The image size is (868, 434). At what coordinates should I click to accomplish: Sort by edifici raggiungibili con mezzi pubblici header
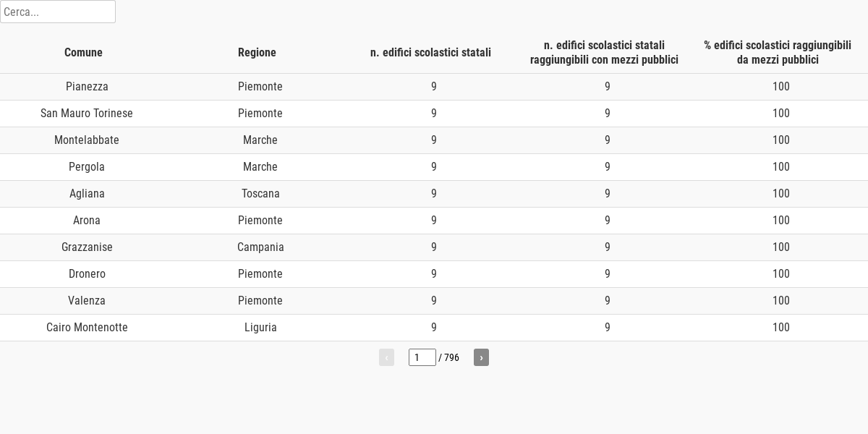604,52
